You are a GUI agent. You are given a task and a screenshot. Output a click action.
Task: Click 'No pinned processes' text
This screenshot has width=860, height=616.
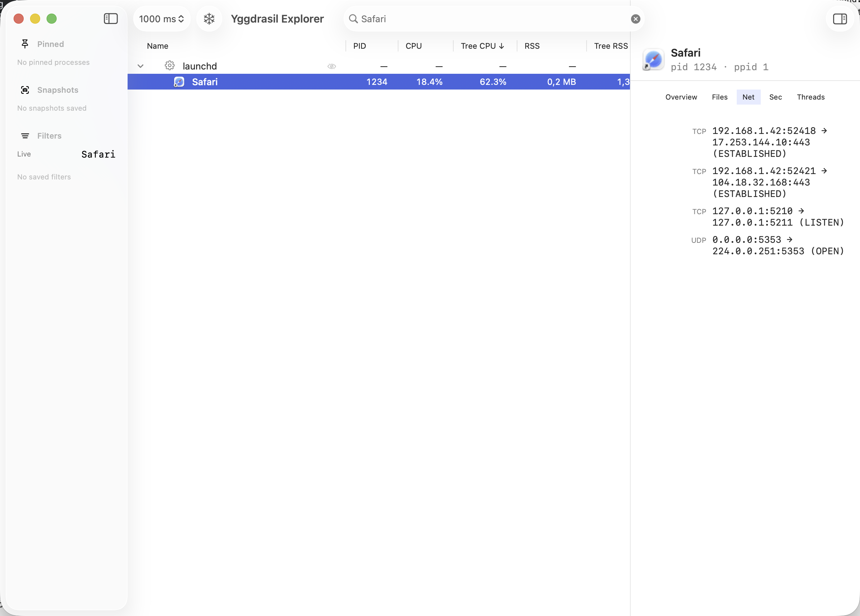coord(53,62)
